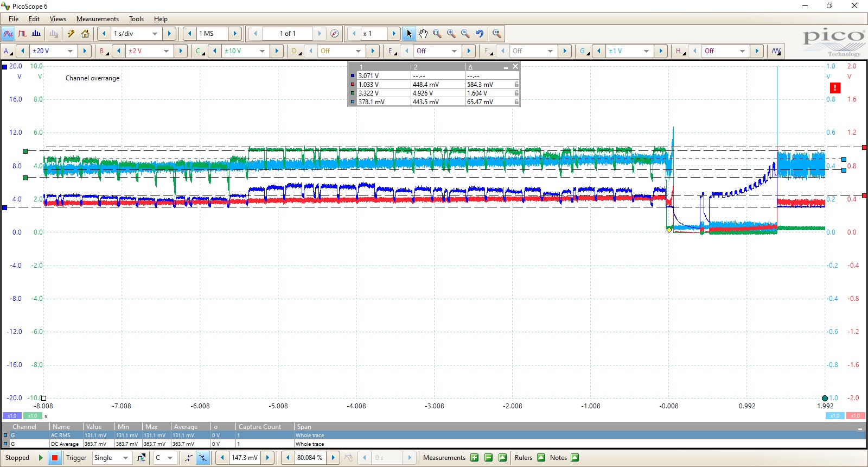Screen dimensions: 868x467
Task: Click the Zoom In tool
Action: click(451, 34)
